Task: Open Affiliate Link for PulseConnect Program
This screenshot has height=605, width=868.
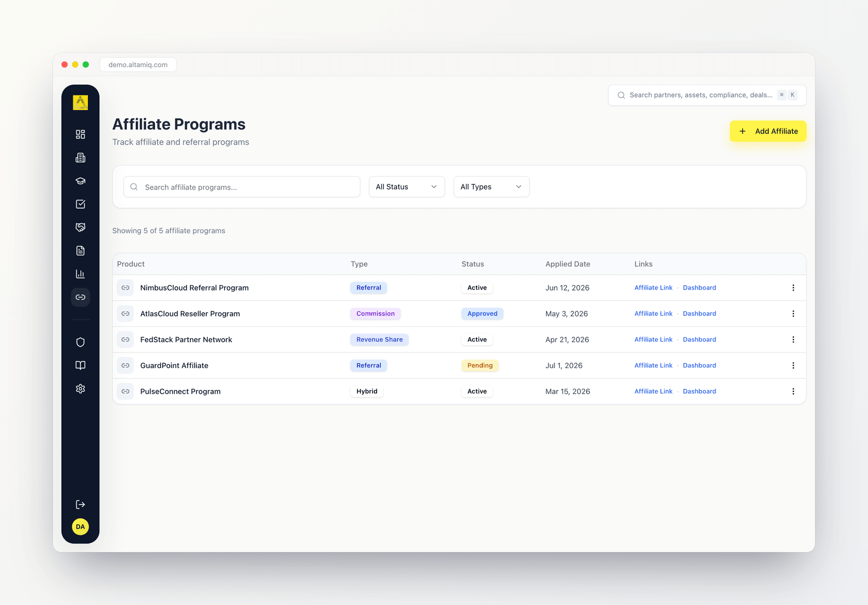Action: (653, 391)
